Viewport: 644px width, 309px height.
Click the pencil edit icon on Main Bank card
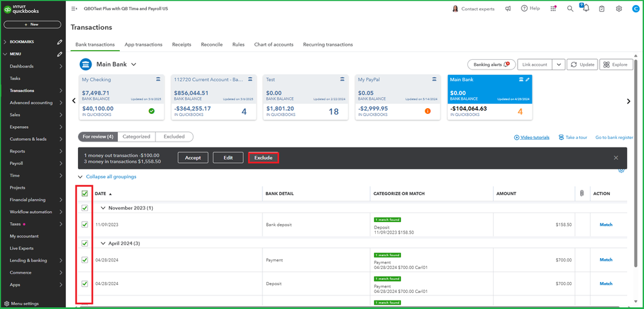point(528,80)
